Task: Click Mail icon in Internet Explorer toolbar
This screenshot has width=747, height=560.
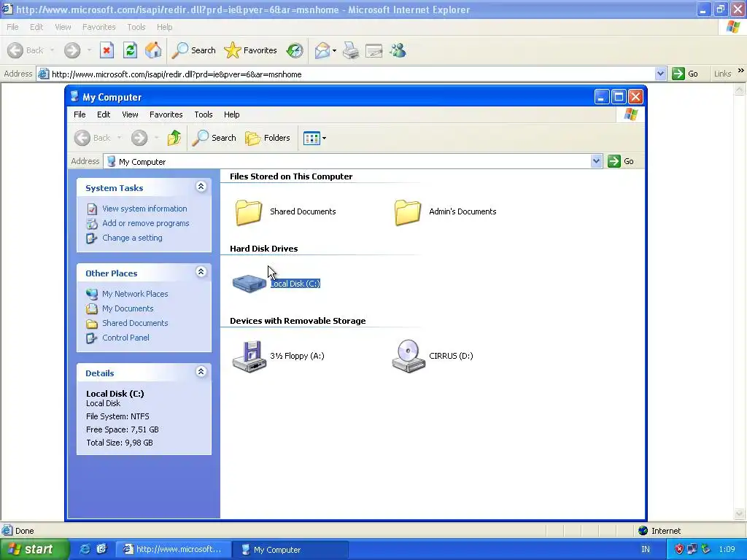Action: 322,50
